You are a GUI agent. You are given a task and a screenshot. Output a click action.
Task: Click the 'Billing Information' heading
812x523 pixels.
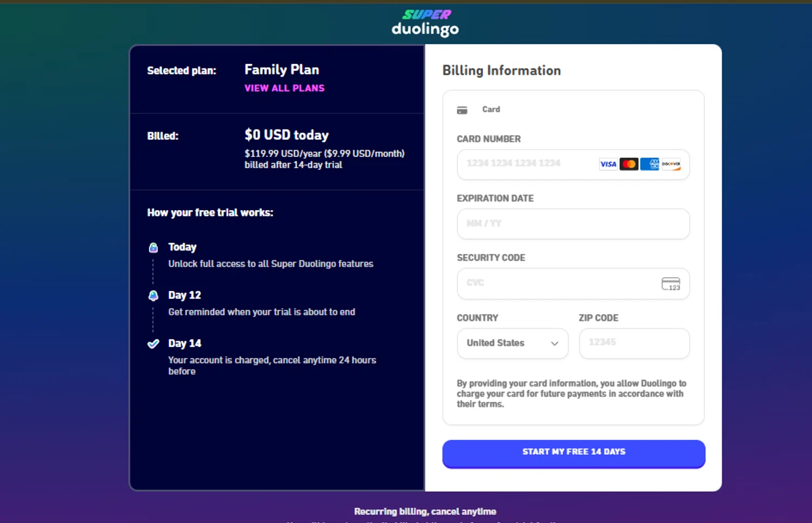pos(501,70)
